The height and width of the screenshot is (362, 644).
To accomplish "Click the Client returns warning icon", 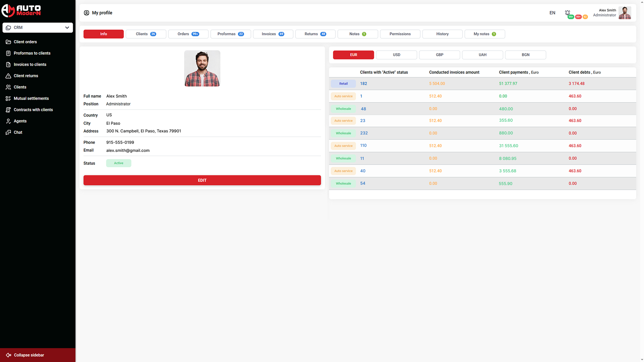I will (x=8, y=76).
